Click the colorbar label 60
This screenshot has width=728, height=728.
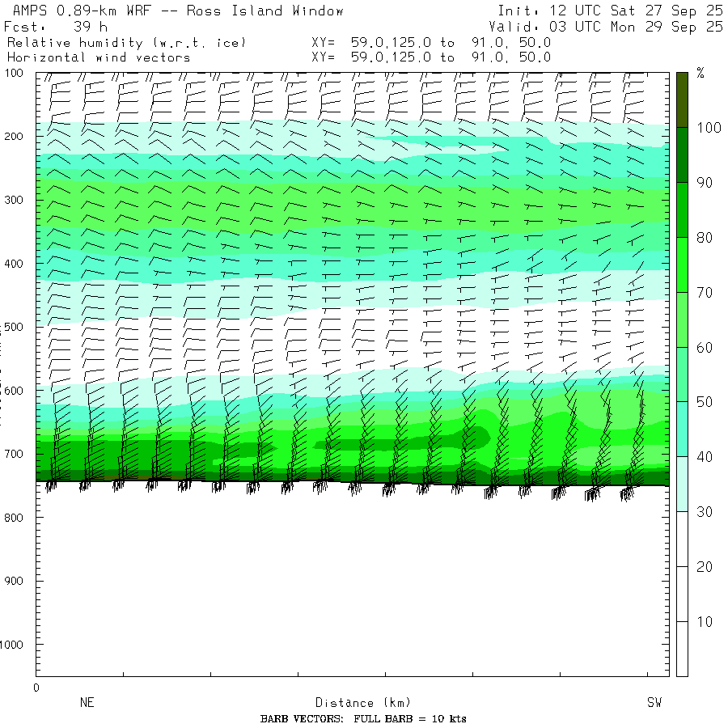point(705,347)
